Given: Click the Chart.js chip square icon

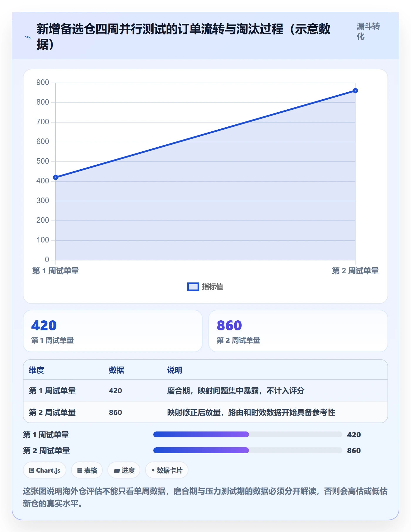Looking at the screenshot, I should pyautogui.click(x=32, y=471).
